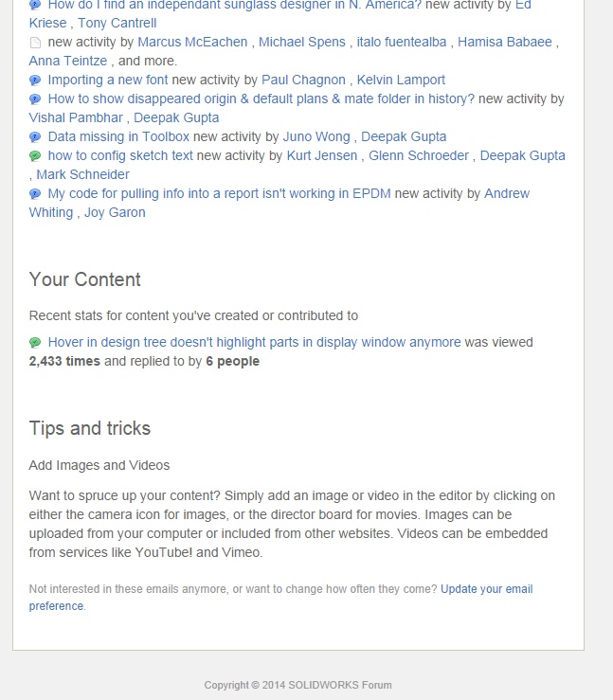Open Kelvin Lamport's profile link
This screenshot has width=613, height=700.
tap(401, 80)
